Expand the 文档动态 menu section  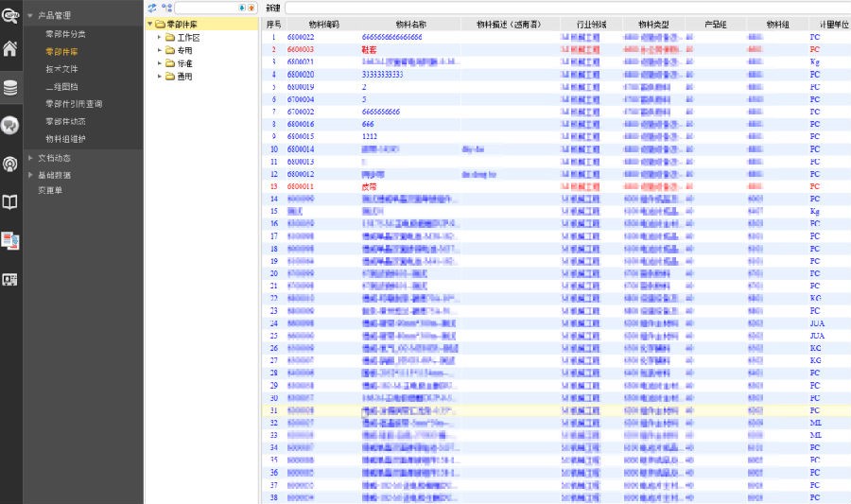pos(30,158)
